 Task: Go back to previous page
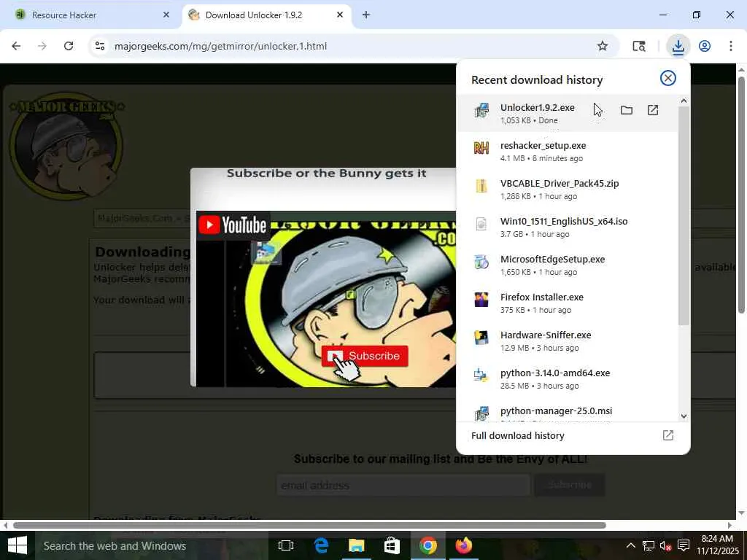(16, 46)
